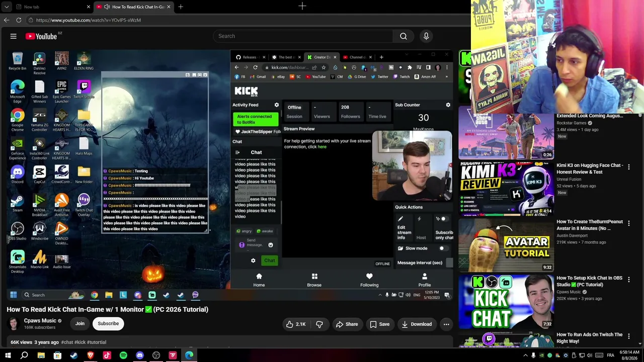The height and width of the screenshot is (362, 644).
Task: Open OBS Studio from the taskbar
Action: point(156,355)
